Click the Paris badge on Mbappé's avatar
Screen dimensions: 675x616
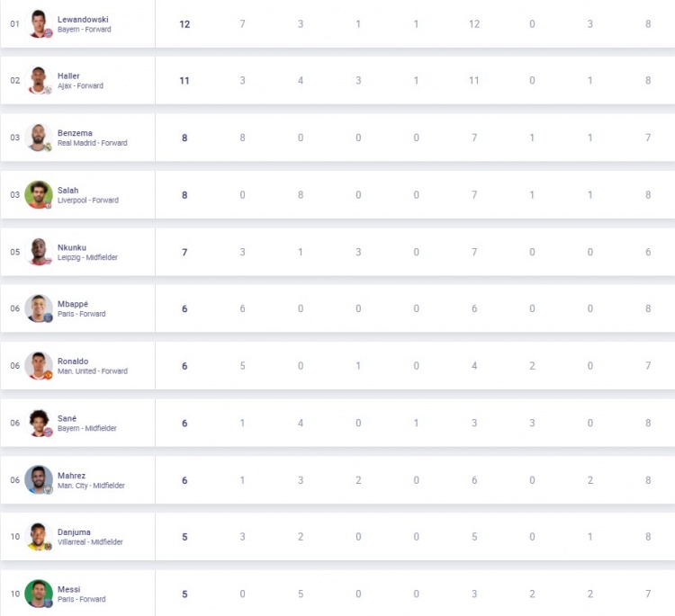[x=49, y=318]
